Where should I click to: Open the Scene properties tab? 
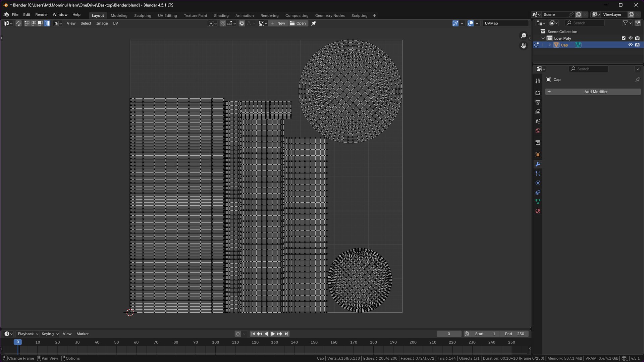pyautogui.click(x=538, y=121)
